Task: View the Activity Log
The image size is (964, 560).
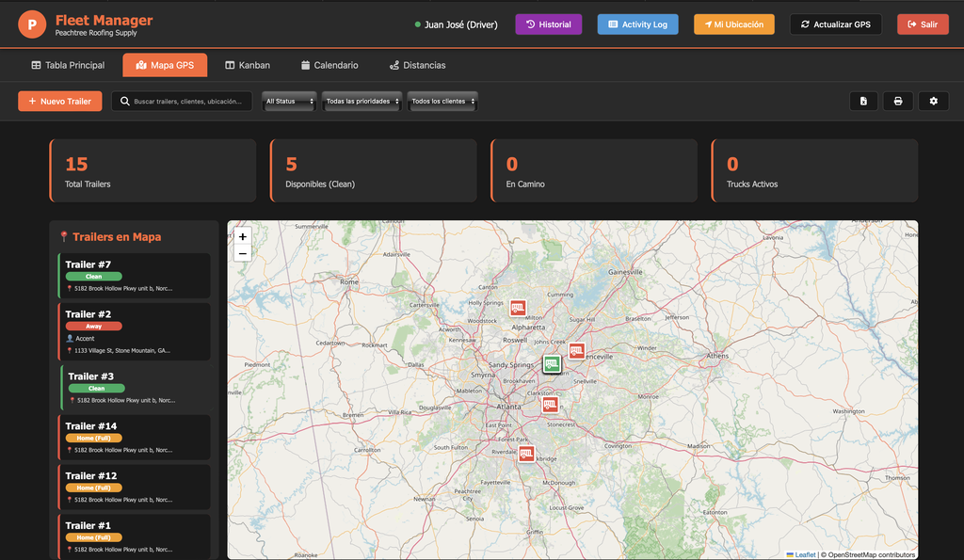Action: [x=637, y=24]
